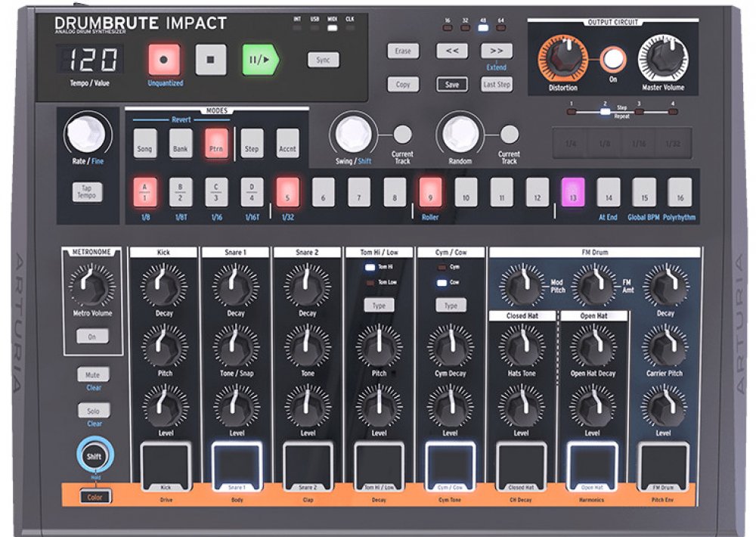Toggle the Distortion On button
756x537 pixels.
[613, 59]
